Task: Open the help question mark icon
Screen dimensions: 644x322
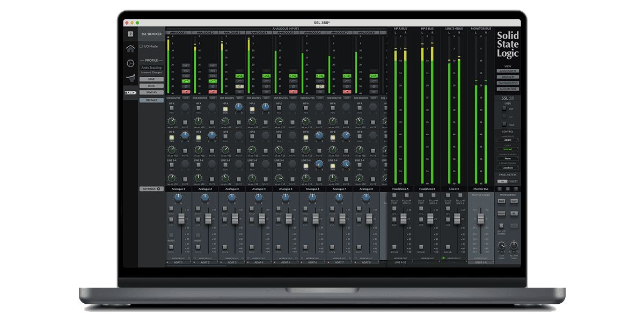Action: pos(516,188)
